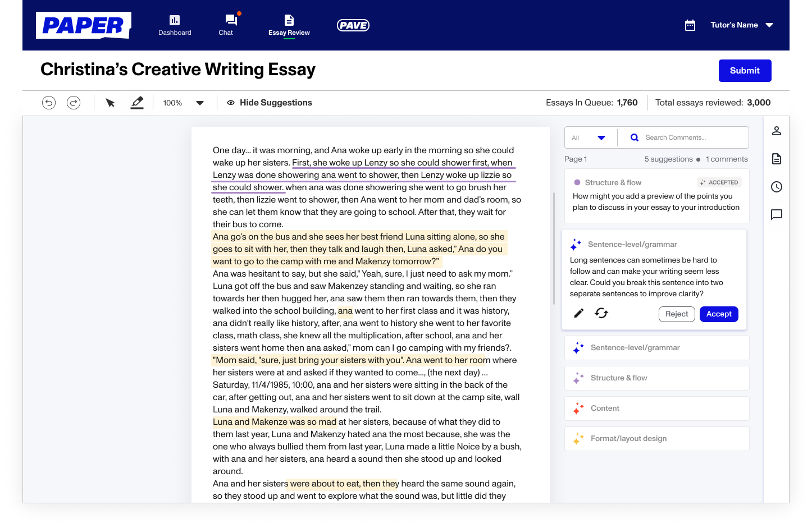
Task: Edit suggestion with the pencil icon
Action: click(579, 313)
